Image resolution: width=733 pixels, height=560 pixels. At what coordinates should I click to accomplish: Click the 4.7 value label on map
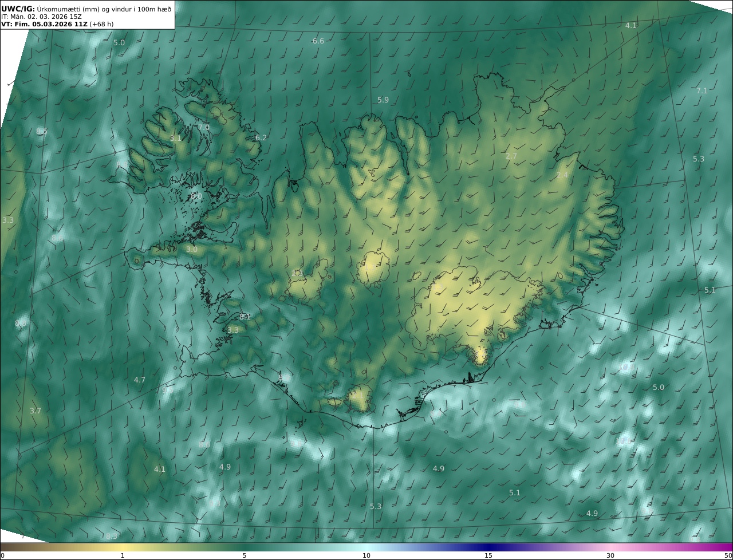pyautogui.click(x=140, y=380)
